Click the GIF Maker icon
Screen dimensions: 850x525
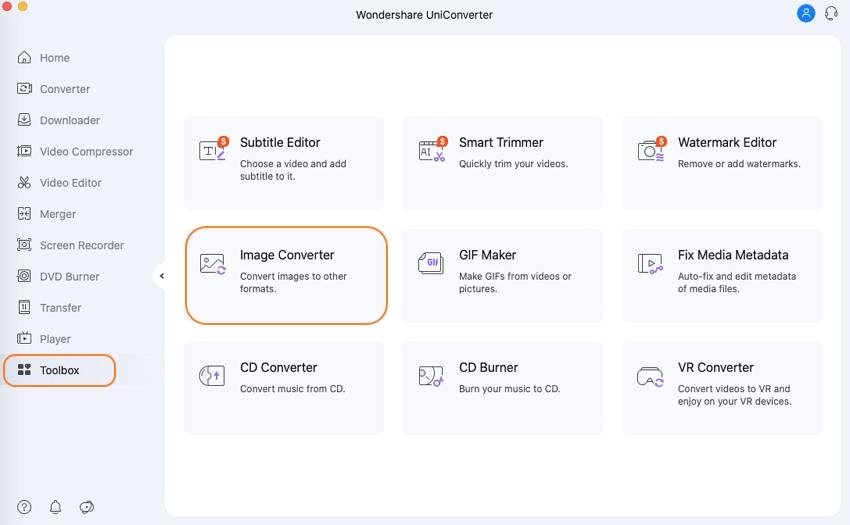tap(431, 263)
